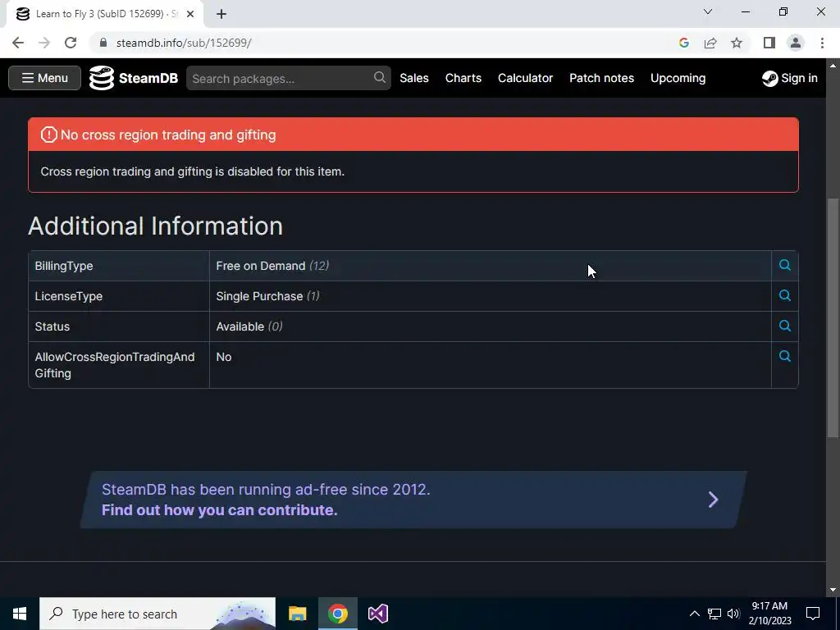
Task: Open the Calculator page
Action: tap(526, 78)
